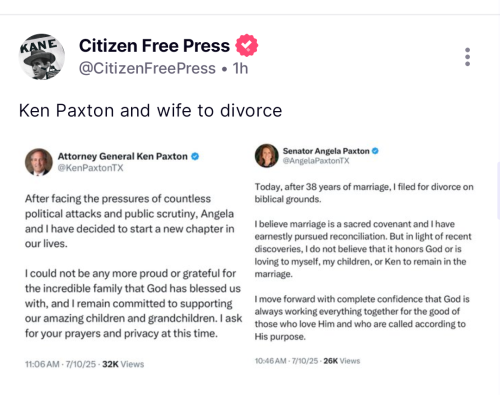Screen dimensions: 500x395
Task: Select the headline Ken Paxton and wife to divorce
Action: [150, 111]
